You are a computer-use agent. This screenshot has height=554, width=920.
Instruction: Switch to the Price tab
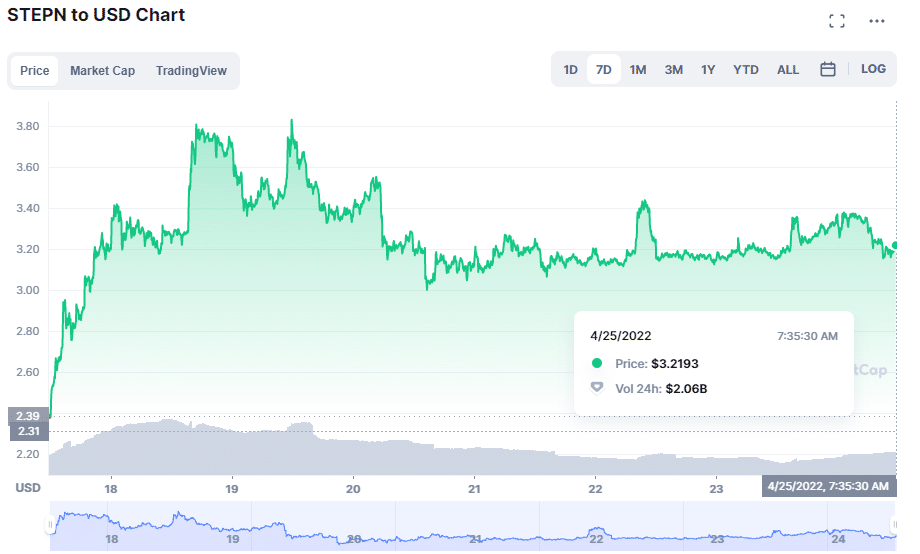pos(35,71)
